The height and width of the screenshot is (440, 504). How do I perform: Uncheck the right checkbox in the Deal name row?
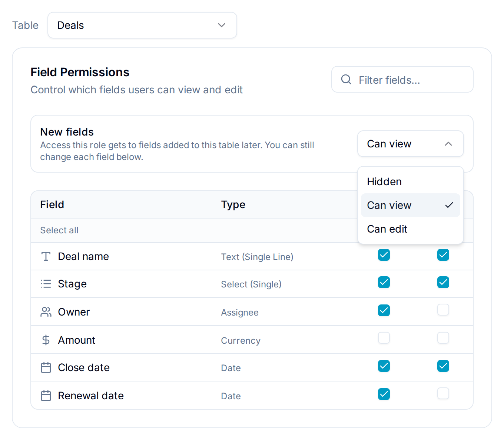(443, 255)
